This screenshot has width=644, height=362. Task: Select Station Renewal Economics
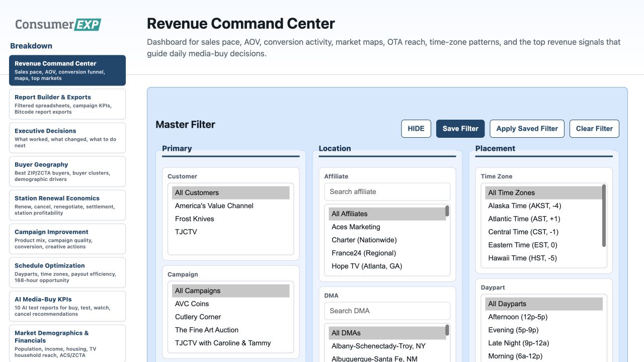click(67, 205)
